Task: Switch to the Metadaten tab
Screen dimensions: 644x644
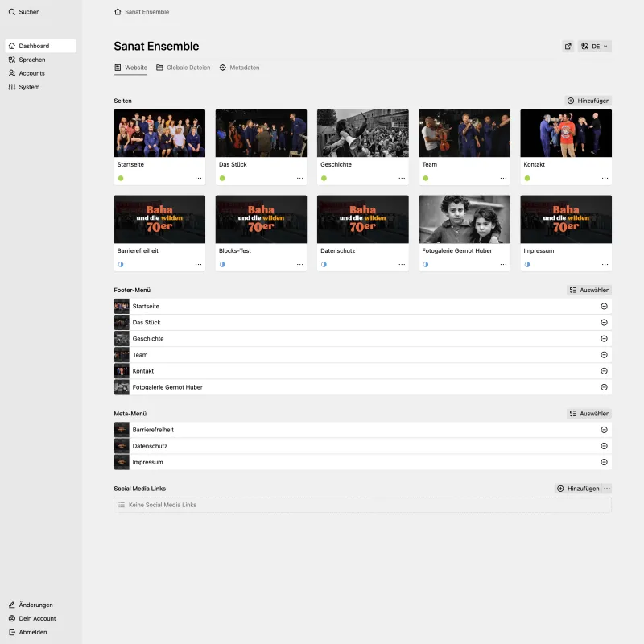Action: tap(242, 68)
